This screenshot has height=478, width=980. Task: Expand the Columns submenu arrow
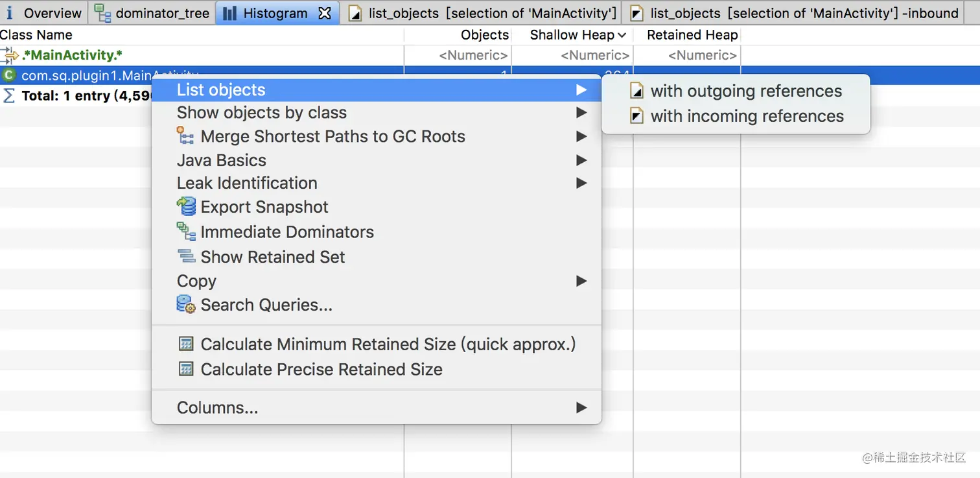581,408
